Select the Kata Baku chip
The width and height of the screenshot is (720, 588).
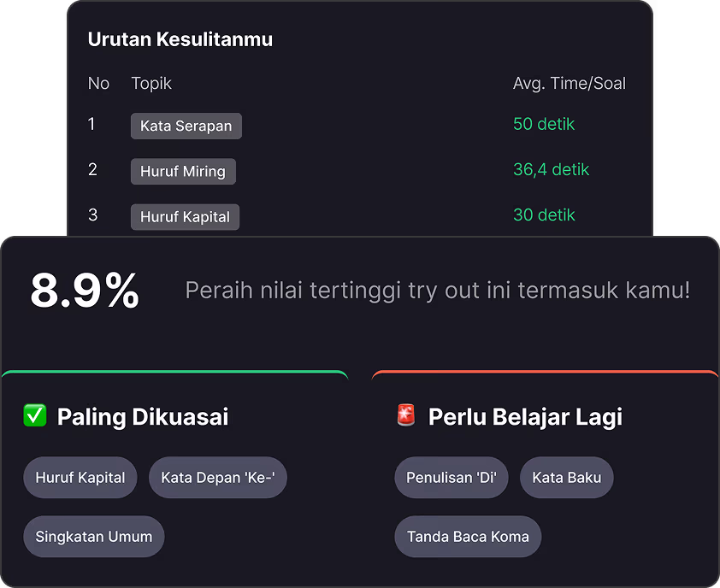pyautogui.click(x=567, y=478)
